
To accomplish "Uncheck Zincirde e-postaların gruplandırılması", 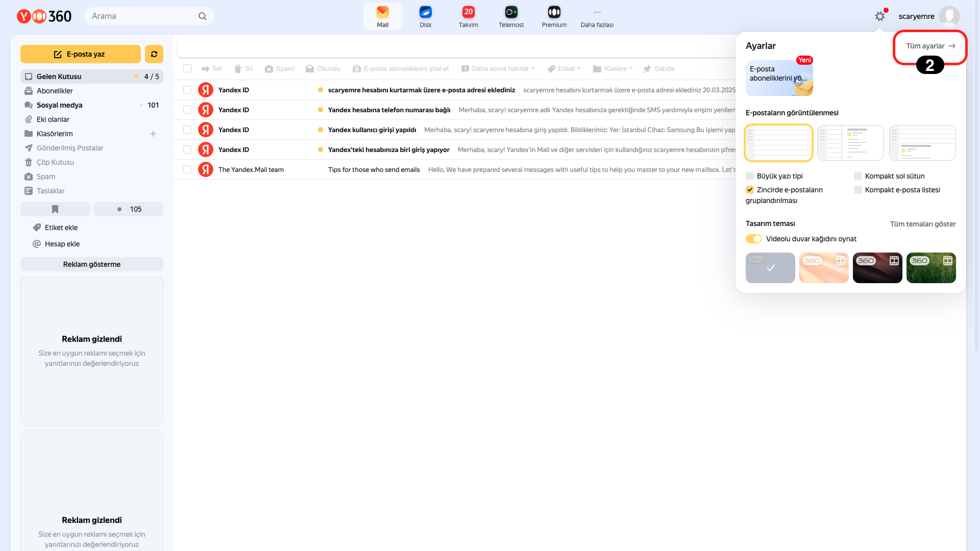I will point(750,190).
